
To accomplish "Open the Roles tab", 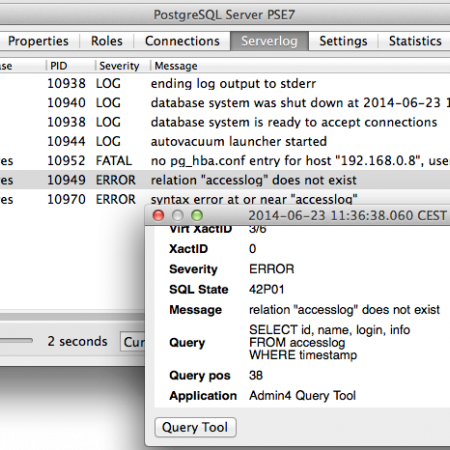I will [107, 41].
